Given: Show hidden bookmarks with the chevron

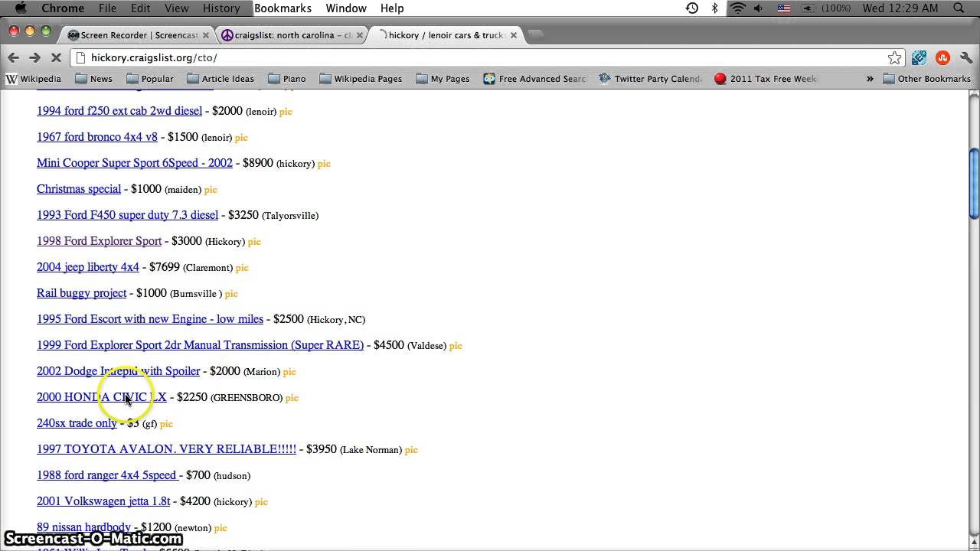Looking at the screenshot, I should [x=870, y=79].
